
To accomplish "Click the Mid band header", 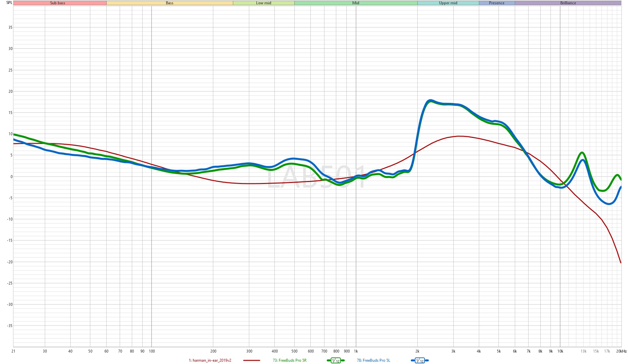I will 356,3.
